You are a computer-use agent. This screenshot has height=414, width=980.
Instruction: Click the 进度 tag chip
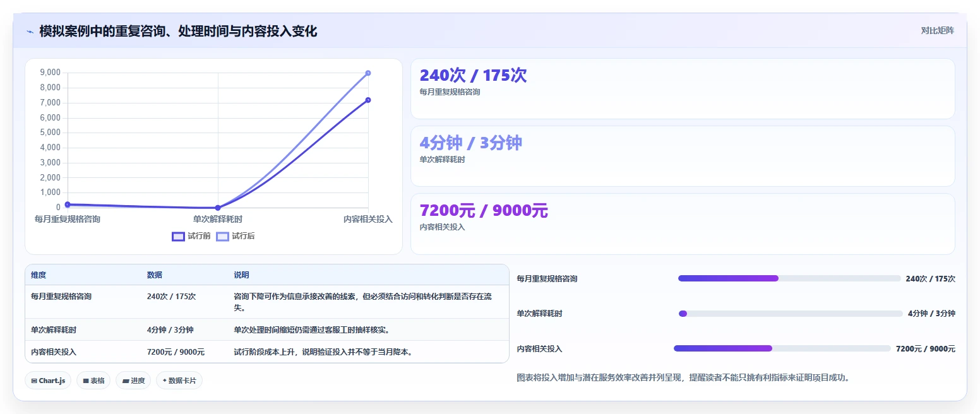pos(133,381)
